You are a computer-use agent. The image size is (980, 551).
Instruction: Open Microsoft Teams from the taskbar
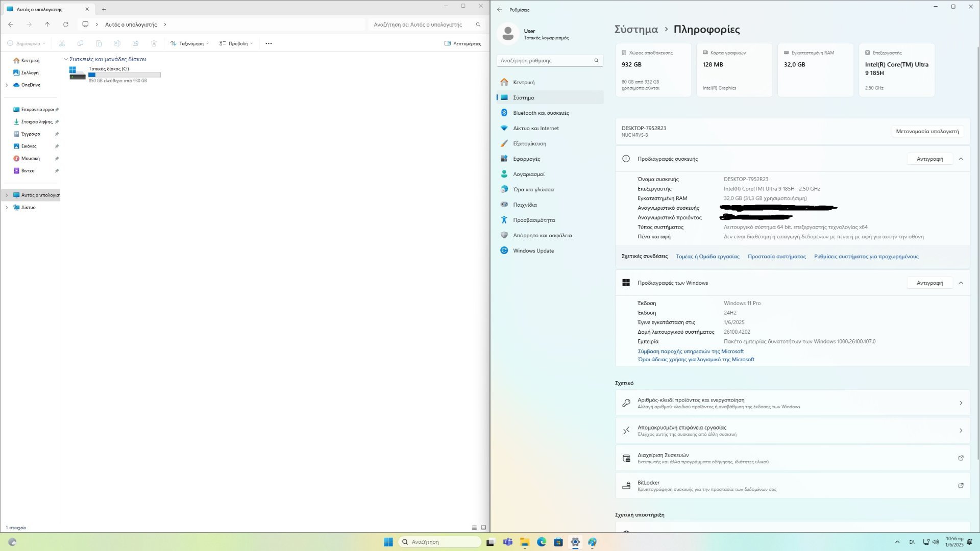508,542
